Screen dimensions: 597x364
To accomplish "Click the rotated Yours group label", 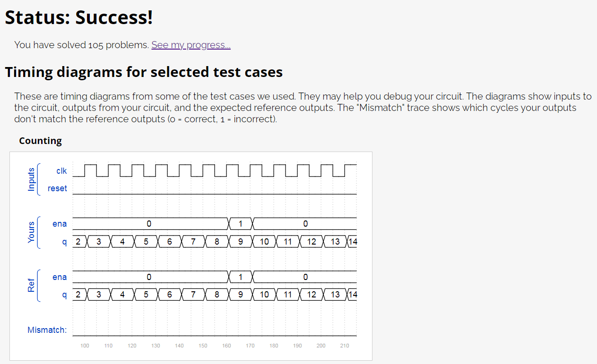I will (x=32, y=232).
